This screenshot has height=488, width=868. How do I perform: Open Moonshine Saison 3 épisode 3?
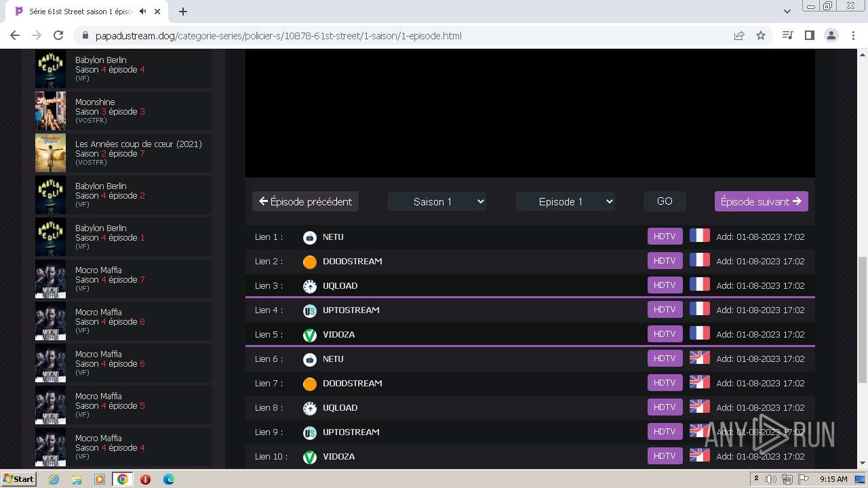123,111
